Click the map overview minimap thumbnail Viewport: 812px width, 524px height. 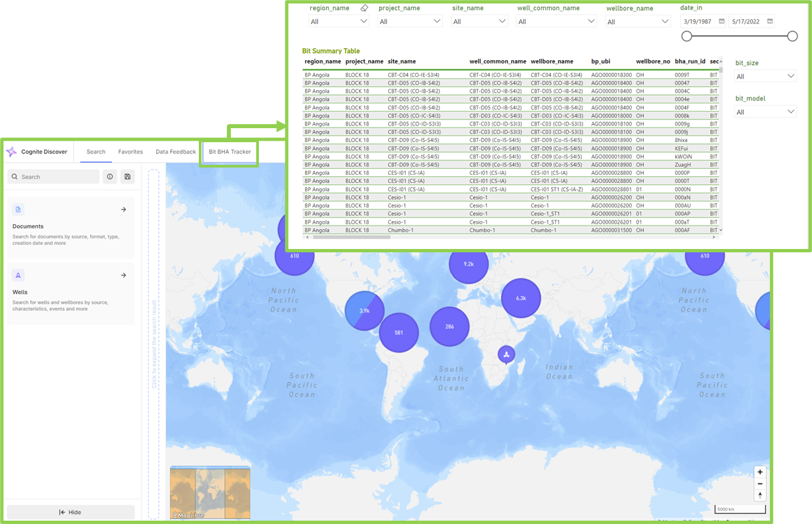coord(210,492)
